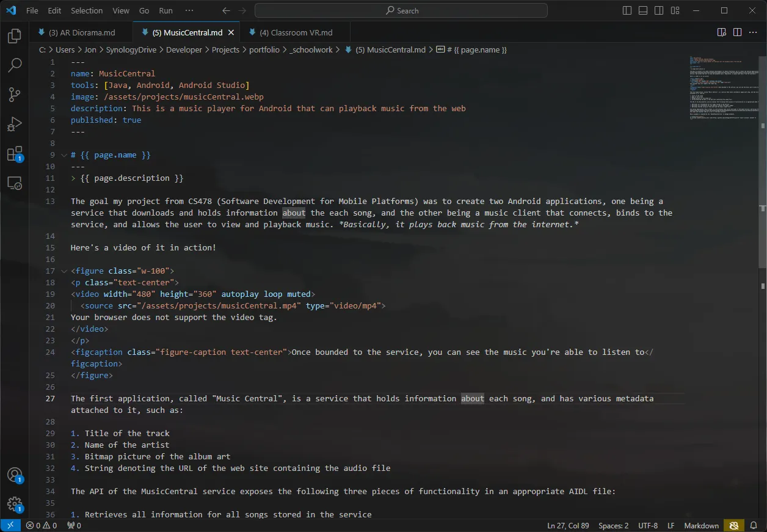Expand the '_schoolwork' breadcrumb folder

[311, 50]
